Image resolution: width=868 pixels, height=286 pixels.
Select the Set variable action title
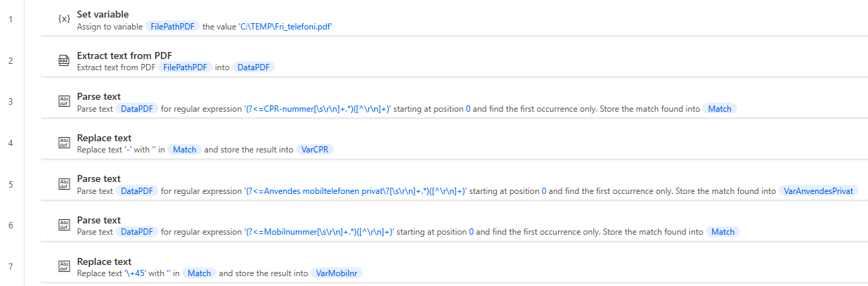(x=103, y=14)
